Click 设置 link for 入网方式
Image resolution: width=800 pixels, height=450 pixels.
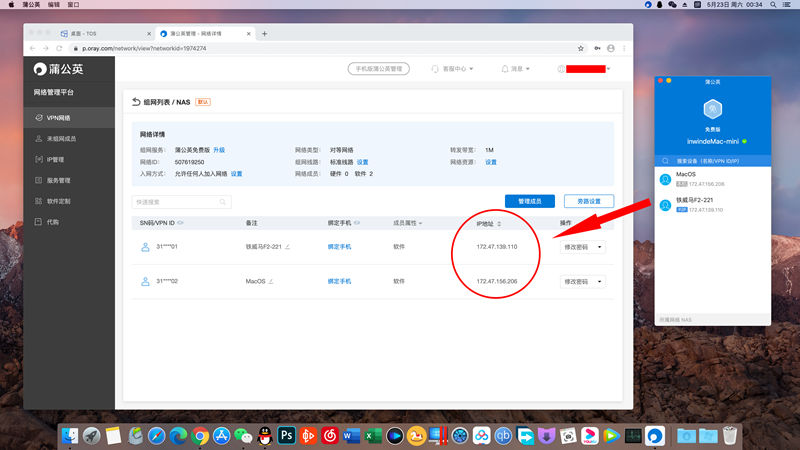[236, 173]
